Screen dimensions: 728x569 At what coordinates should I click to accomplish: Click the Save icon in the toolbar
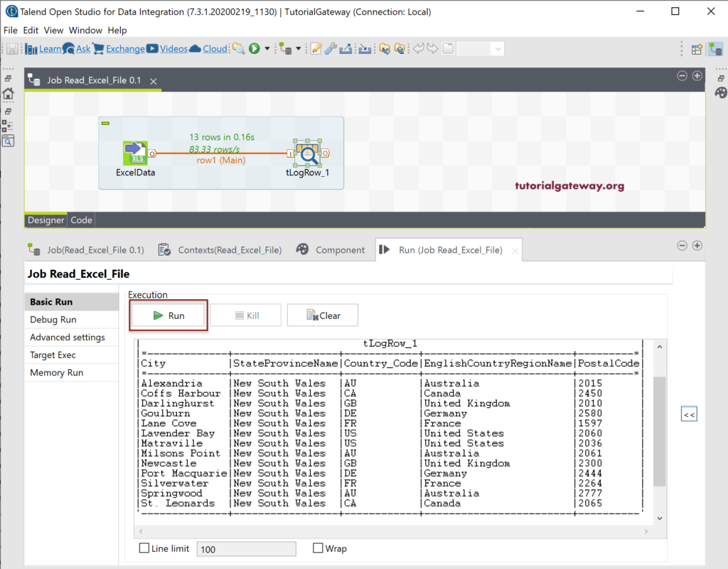point(13,49)
